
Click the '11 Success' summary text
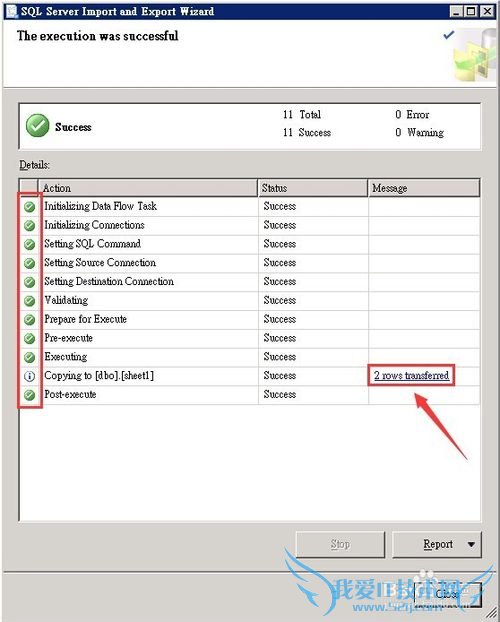(x=307, y=132)
